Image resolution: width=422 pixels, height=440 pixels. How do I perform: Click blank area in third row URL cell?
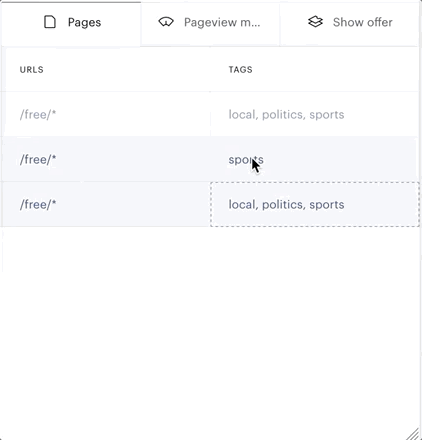(133, 204)
